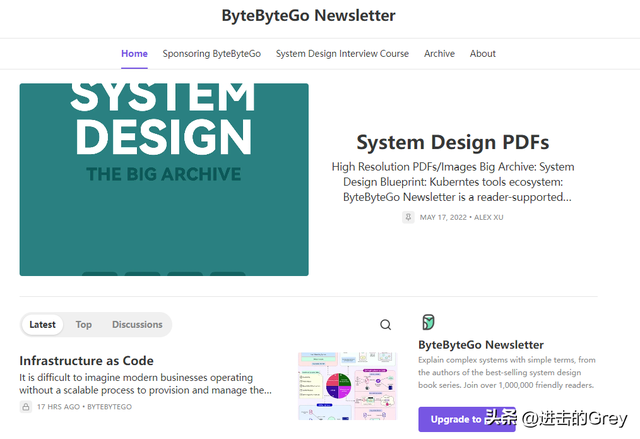The height and width of the screenshot is (439, 640).
Task: Open the System Design Big Archive cover image
Action: (164, 180)
